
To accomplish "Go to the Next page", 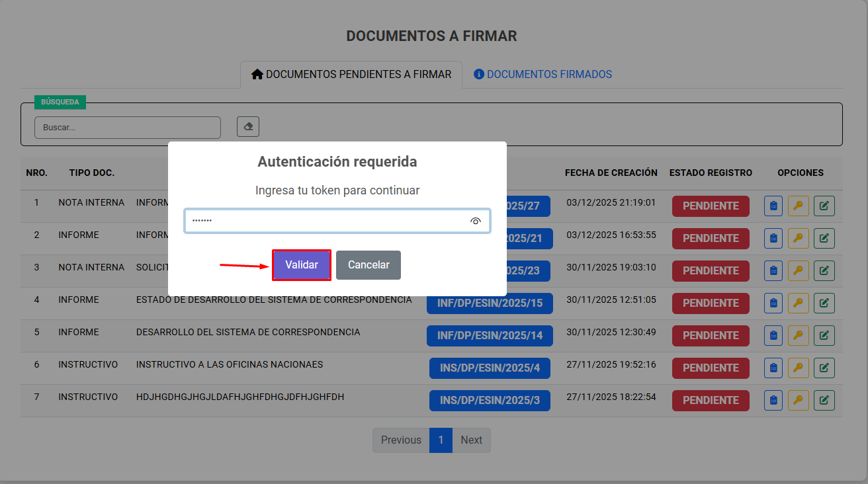I will click(471, 440).
